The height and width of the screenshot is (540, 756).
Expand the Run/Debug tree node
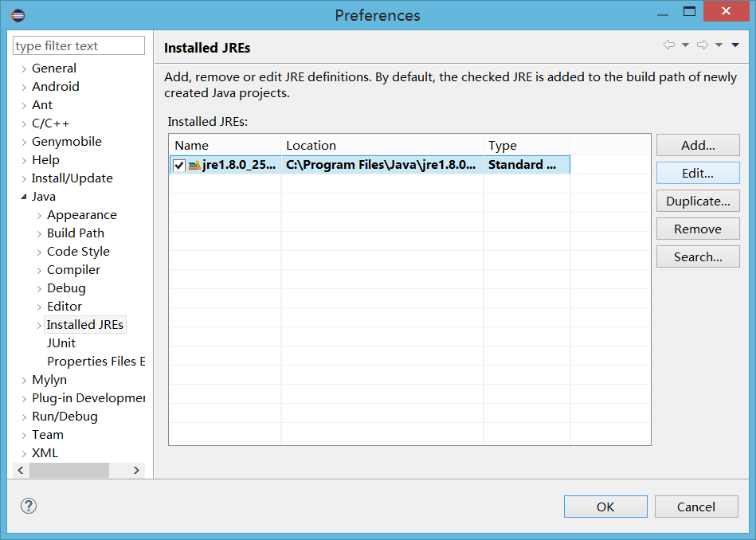24,417
